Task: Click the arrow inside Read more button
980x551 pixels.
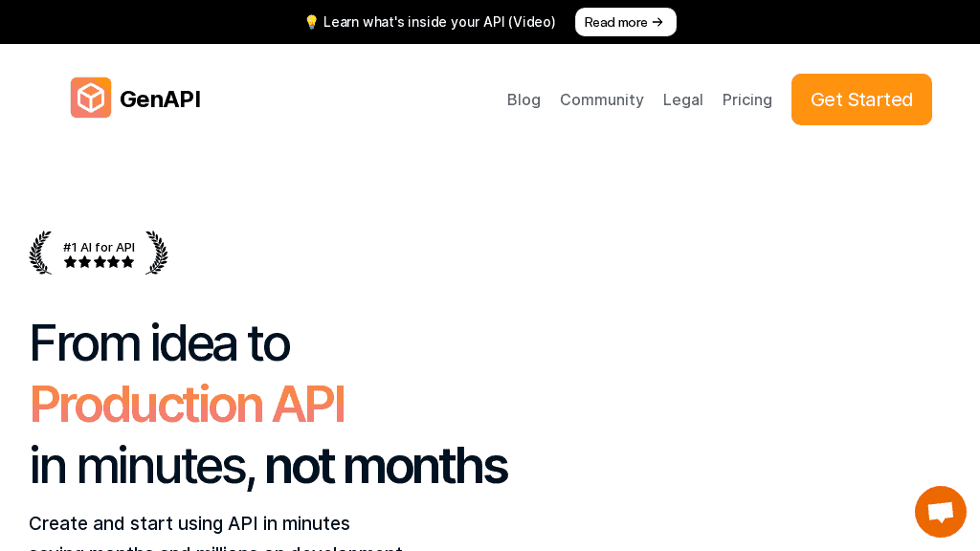Action: click(657, 22)
